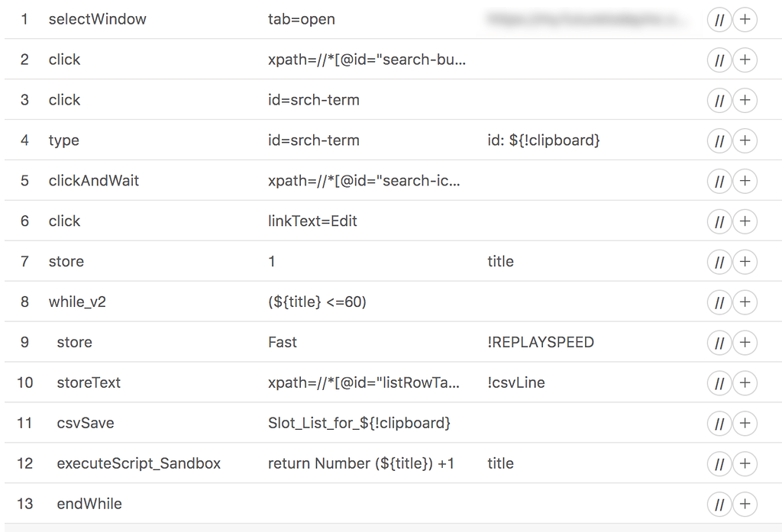The height and width of the screenshot is (532, 782).
Task: Comment out the type command on row 4
Action: tap(719, 140)
